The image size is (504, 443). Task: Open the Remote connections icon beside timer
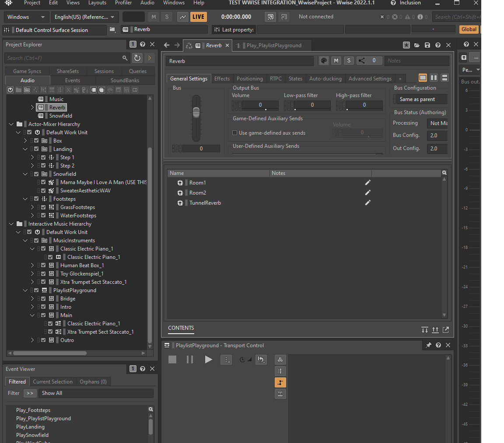[270, 17]
